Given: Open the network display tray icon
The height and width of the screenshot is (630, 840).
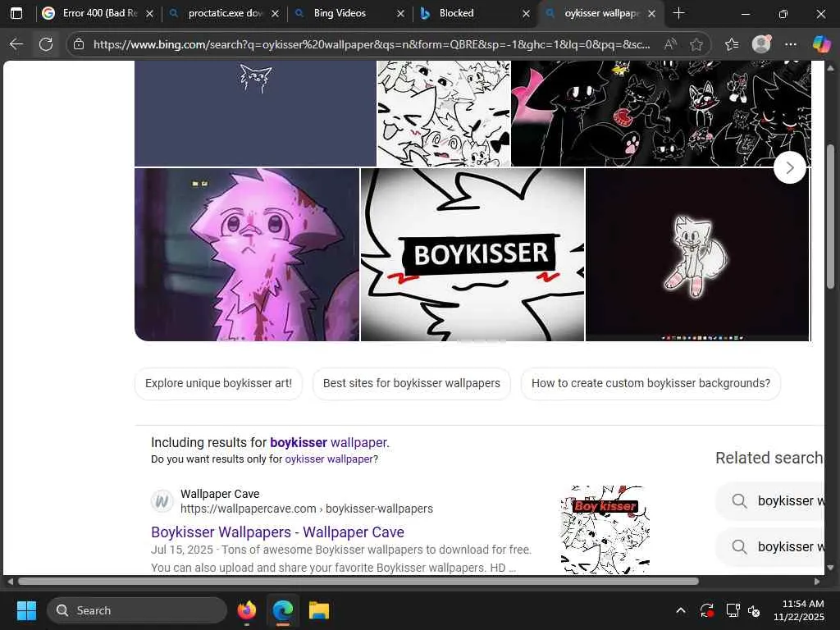Looking at the screenshot, I should [x=733, y=610].
